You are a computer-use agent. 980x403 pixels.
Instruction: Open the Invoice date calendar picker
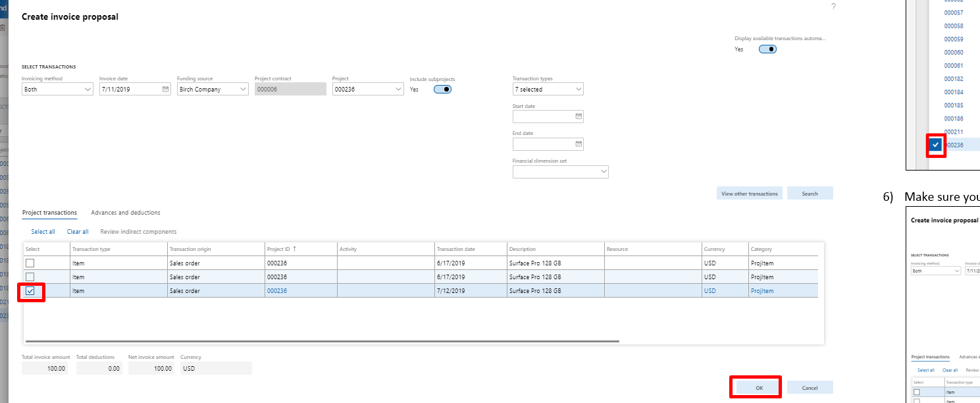(x=164, y=88)
